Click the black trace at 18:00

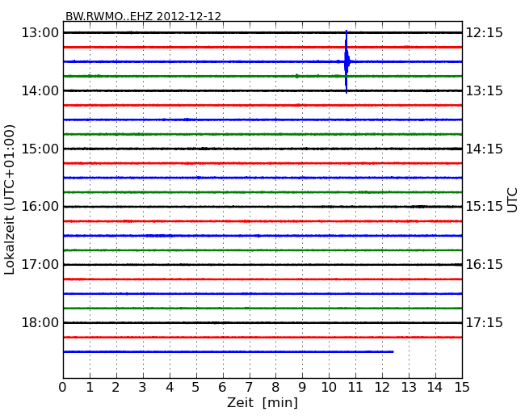(x=262, y=323)
